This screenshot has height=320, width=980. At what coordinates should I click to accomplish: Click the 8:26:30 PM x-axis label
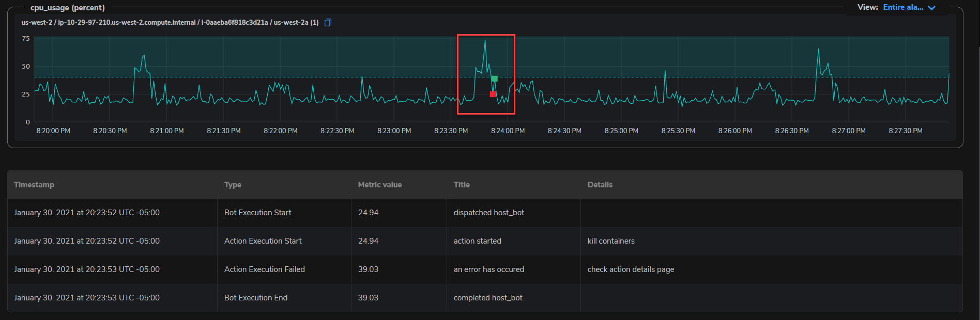click(792, 131)
